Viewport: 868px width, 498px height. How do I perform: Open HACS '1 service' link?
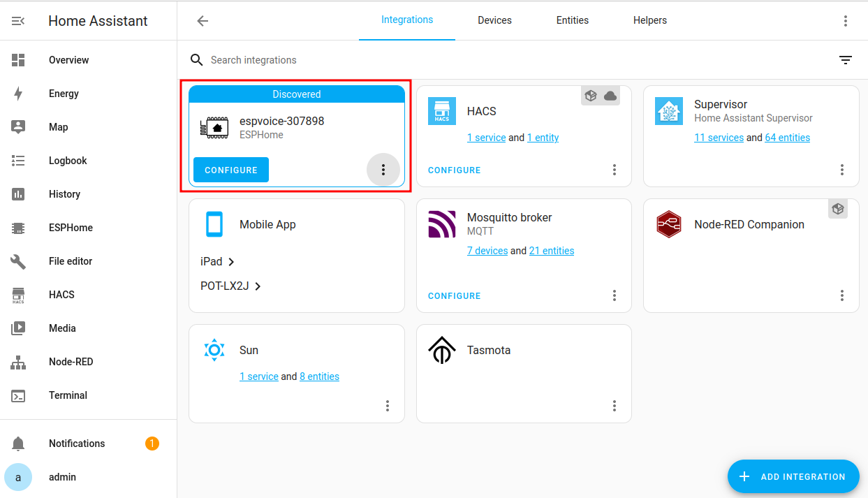tap(486, 138)
